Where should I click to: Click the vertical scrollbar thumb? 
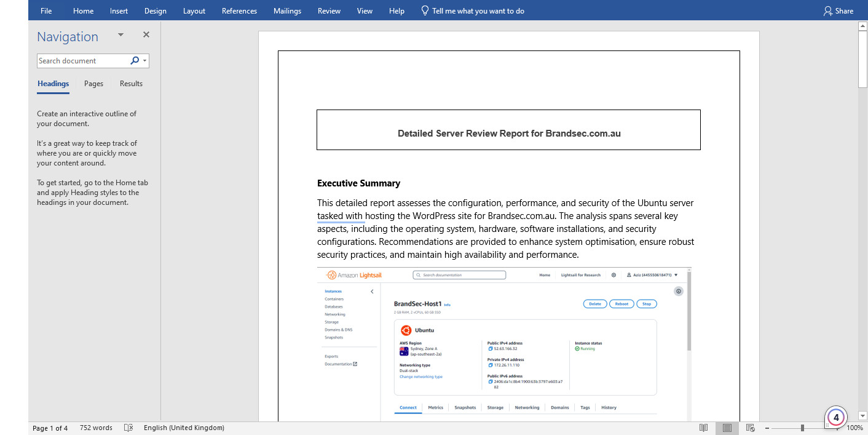(862, 60)
